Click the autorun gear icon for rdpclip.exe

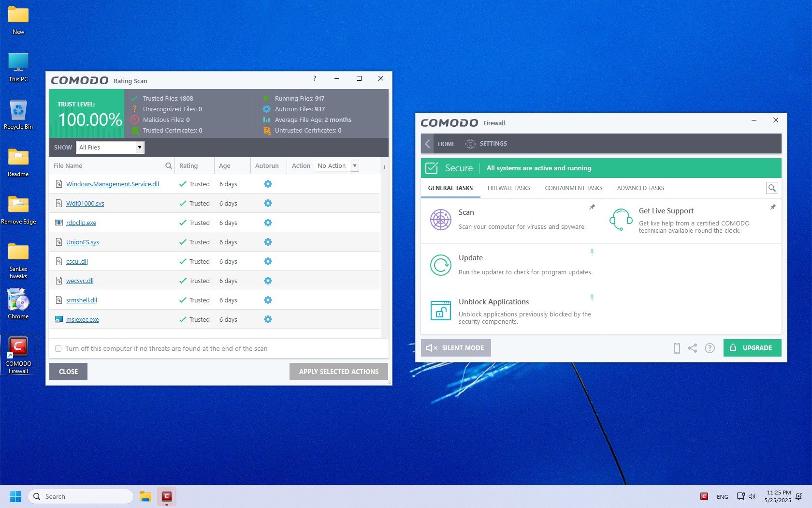(x=268, y=223)
